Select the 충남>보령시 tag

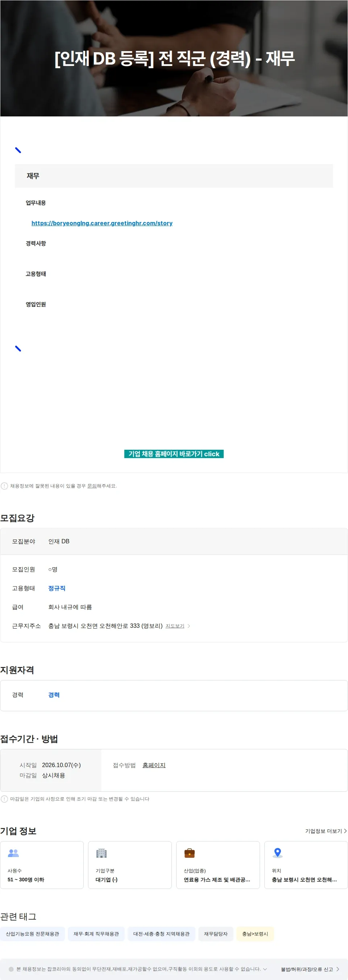pyautogui.click(x=255, y=934)
